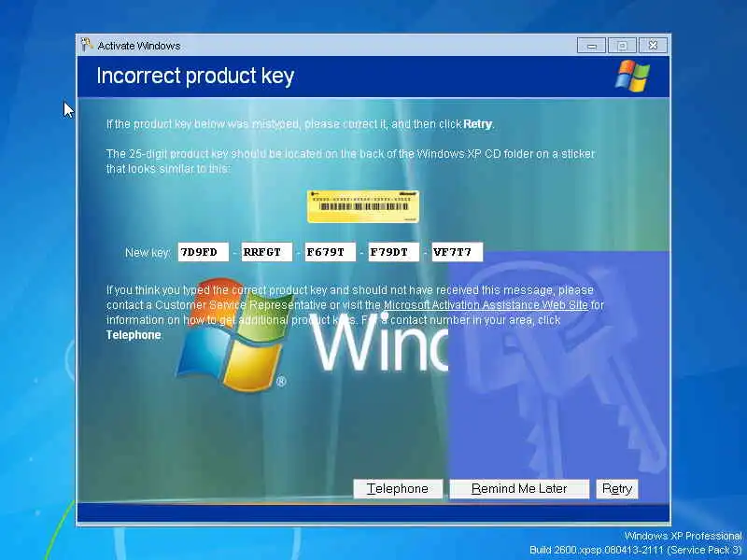Click the yellow product key sticker image
Screen dimensions: 747x560
pos(363,206)
